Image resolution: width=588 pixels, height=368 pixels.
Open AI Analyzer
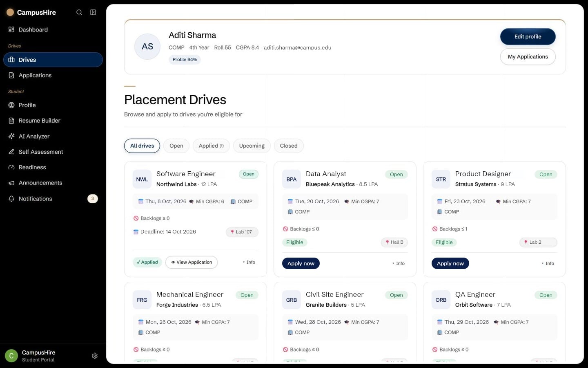[53, 136]
